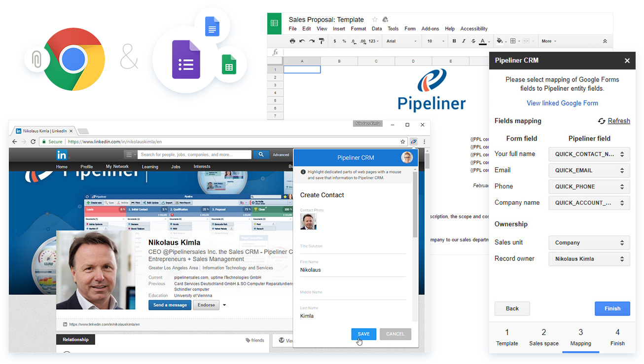Open the text color picker in Sheets
The width and height of the screenshot is (644, 364).
point(484,41)
